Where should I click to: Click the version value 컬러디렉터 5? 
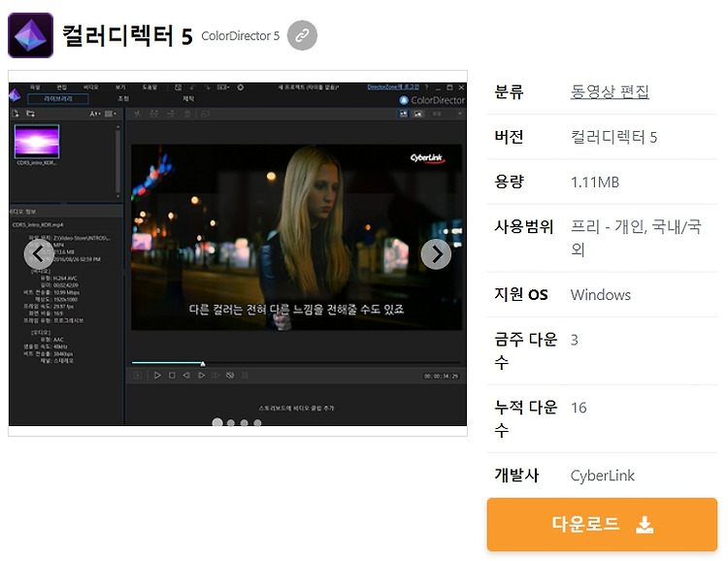coord(613,137)
